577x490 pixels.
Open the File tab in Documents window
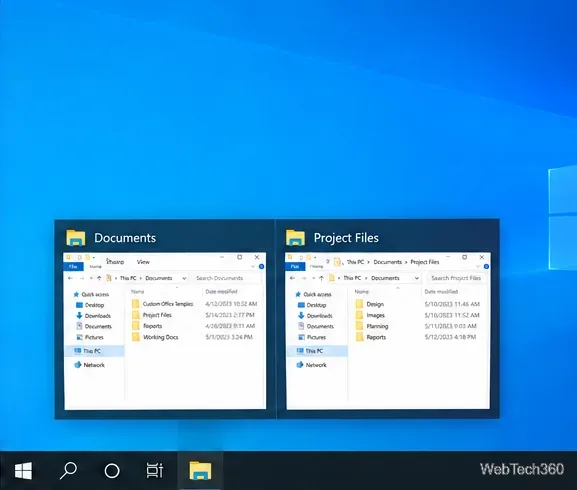[73, 266]
